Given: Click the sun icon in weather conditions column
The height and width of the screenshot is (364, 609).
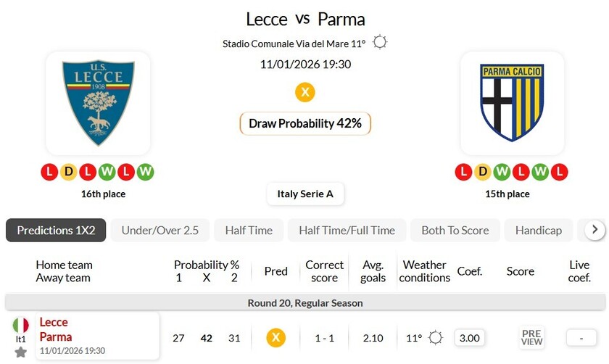Looking at the screenshot, I should (x=435, y=338).
